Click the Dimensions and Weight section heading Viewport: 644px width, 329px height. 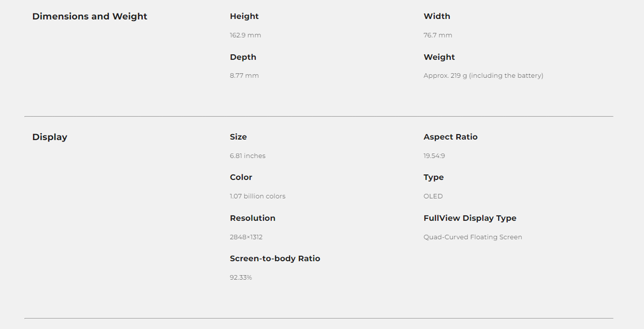(x=90, y=17)
